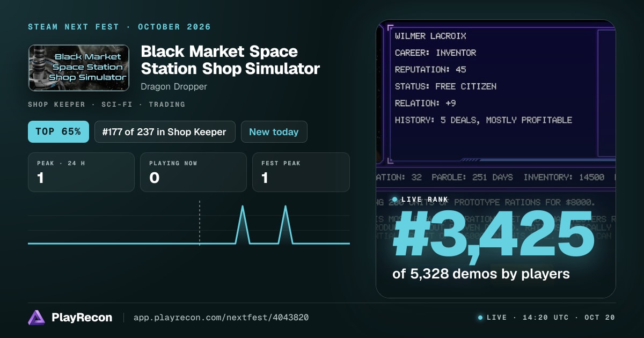
Task: Click the CAREER: INVENTOR line
Action: click(435, 53)
